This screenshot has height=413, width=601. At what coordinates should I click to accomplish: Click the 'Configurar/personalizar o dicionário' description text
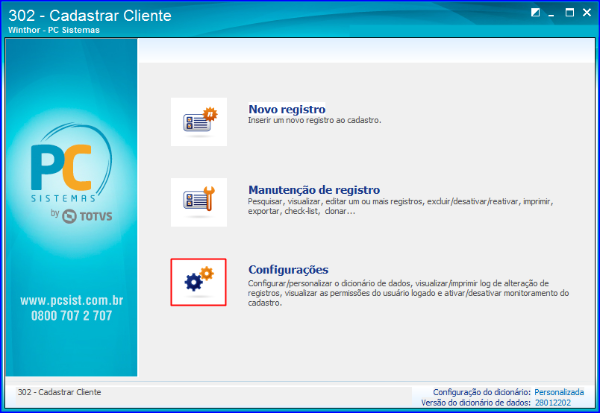coord(408,293)
